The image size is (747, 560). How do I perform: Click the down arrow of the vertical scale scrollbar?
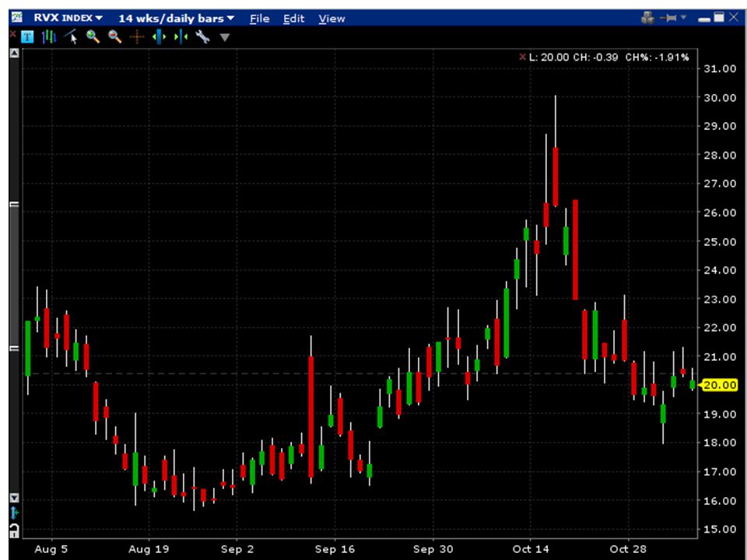[x=14, y=498]
